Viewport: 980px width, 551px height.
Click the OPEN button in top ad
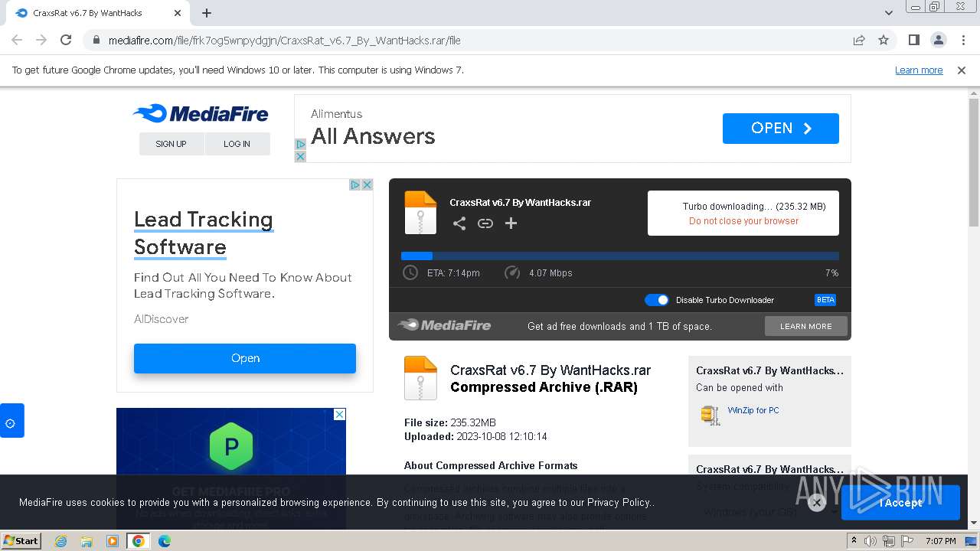click(781, 129)
